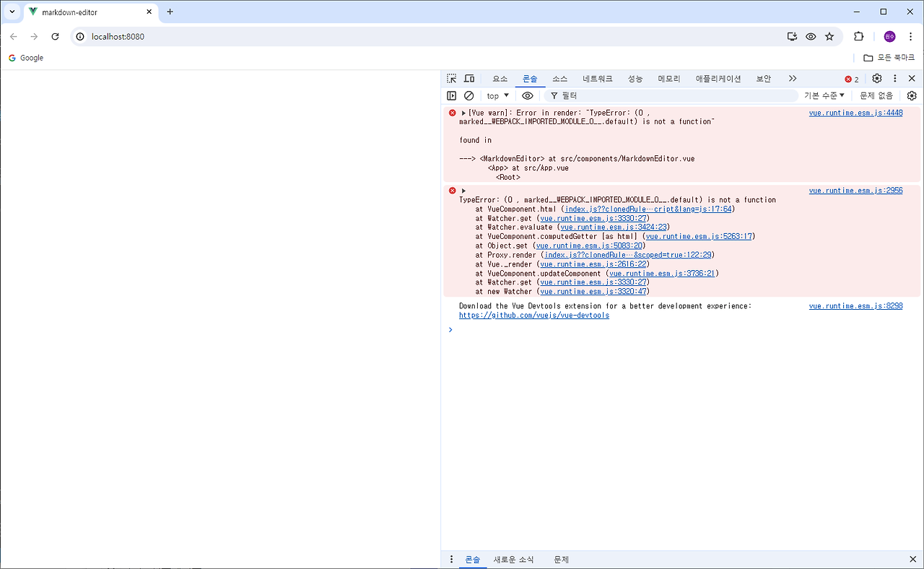Image resolution: width=924 pixels, height=569 pixels.
Task: Toggle the live expression eye icon
Action: (528, 95)
